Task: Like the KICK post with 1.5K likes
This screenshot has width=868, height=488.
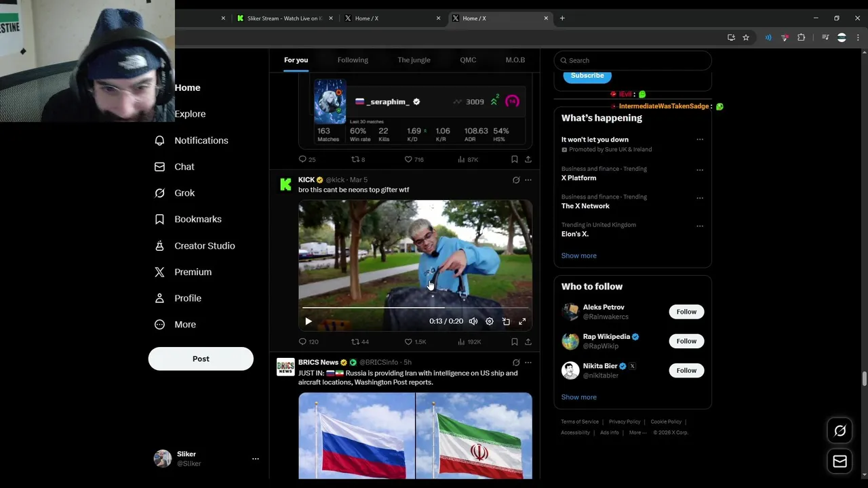Action: (408, 342)
